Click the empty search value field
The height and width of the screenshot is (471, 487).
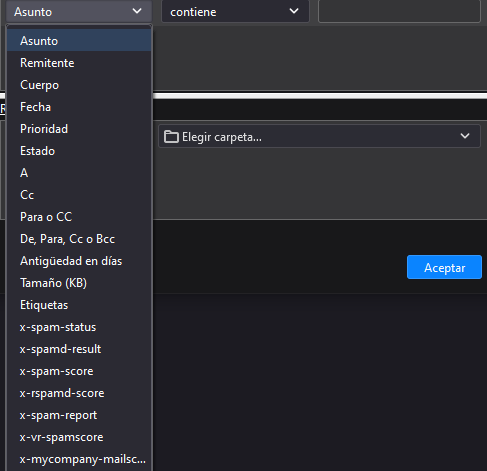(x=399, y=11)
